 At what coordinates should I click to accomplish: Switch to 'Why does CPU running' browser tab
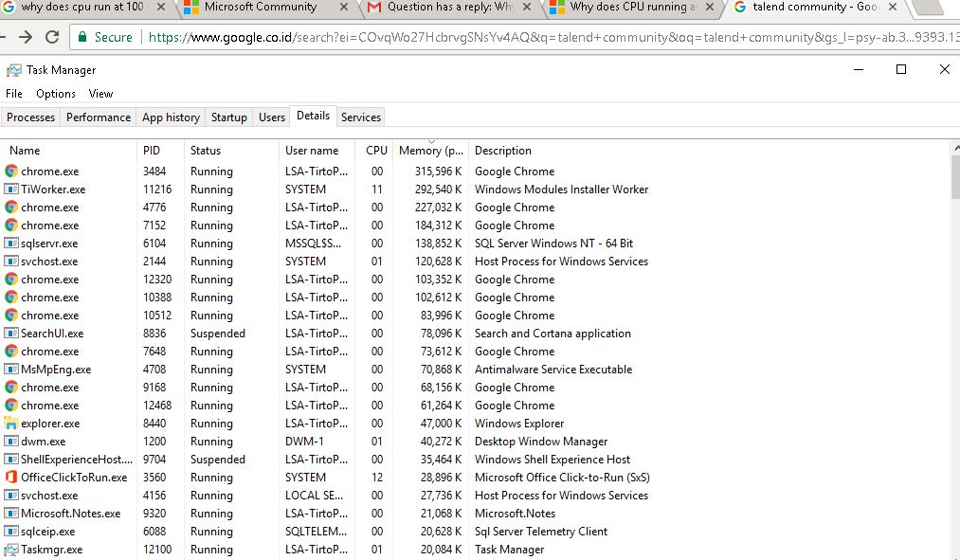[x=632, y=8]
